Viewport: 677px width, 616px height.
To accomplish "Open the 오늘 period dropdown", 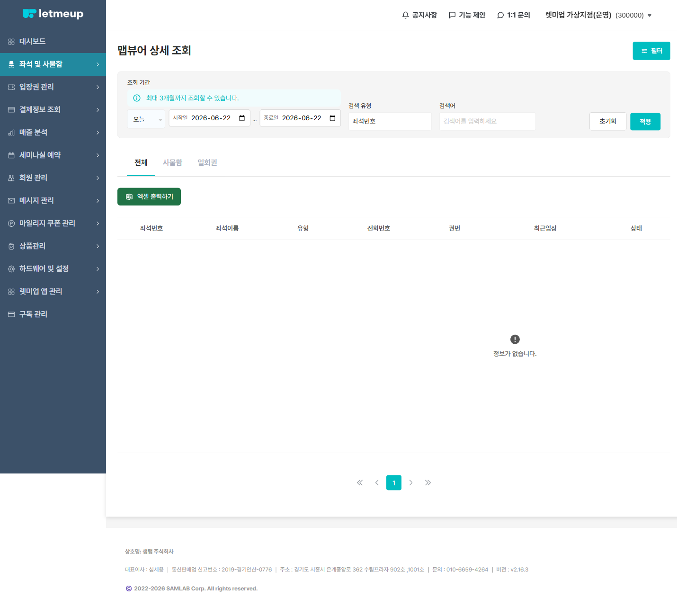I will pos(146,119).
